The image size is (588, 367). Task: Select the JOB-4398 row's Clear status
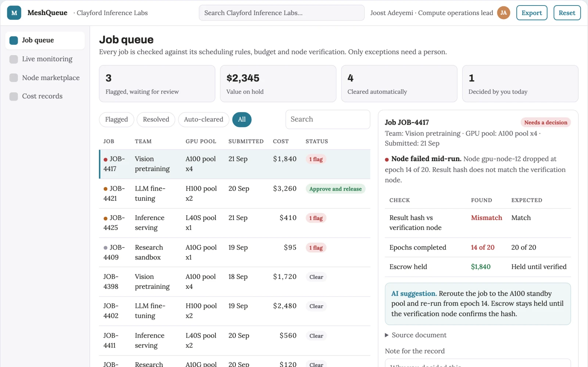tap(316, 277)
